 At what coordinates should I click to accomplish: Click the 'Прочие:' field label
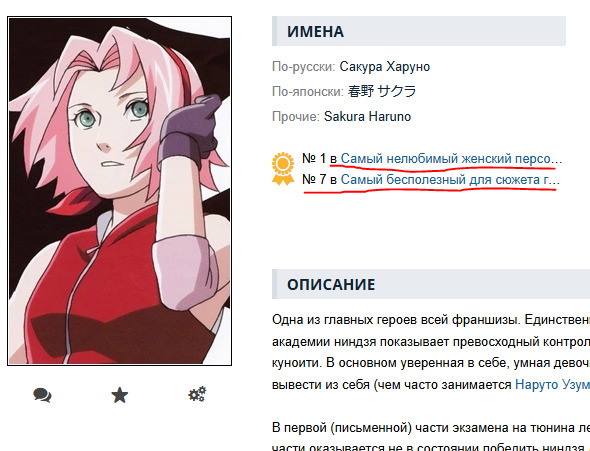(295, 117)
